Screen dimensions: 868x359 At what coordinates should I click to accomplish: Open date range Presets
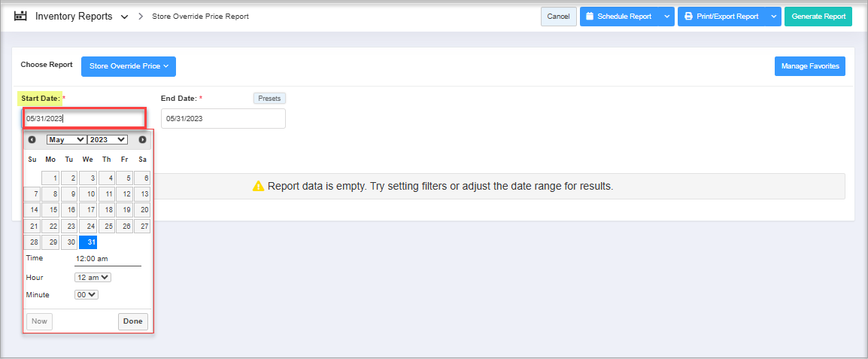click(269, 99)
